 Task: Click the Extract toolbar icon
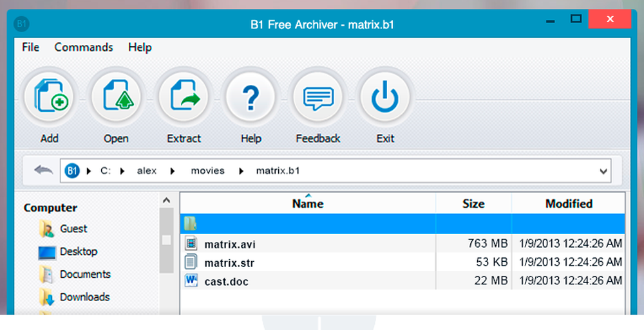[184, 98]
